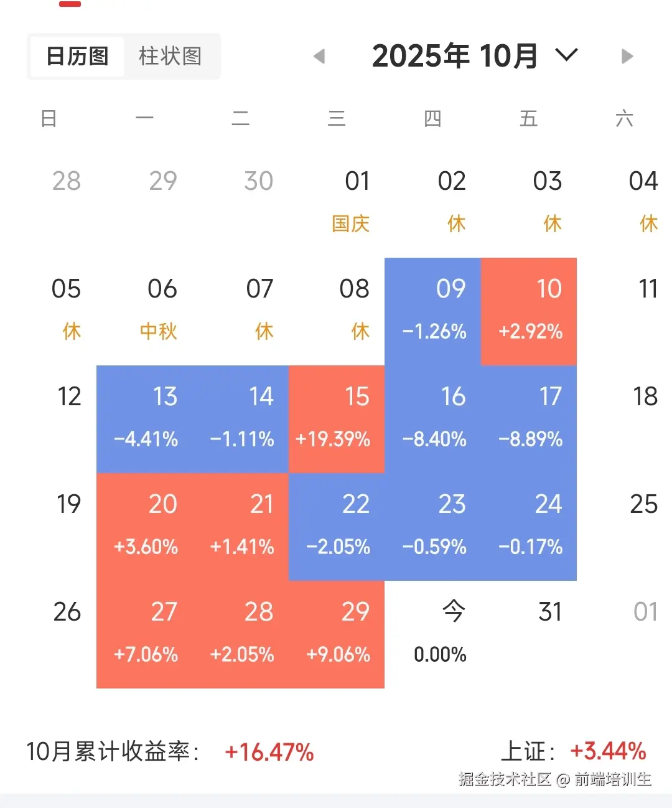Switch to the 日历图 tab
This screenshot has width=672, height=808.
[x=77, y=57]
